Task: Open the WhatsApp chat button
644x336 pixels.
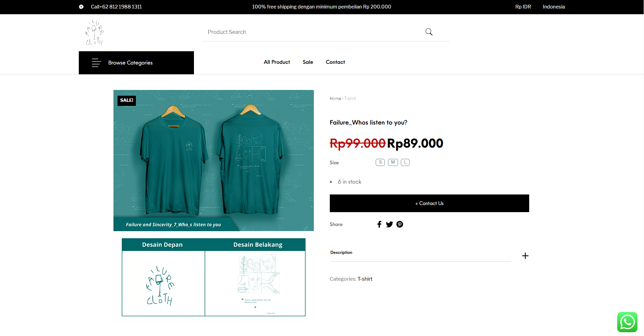Action: pyautogui.click(x=627, y=322)
